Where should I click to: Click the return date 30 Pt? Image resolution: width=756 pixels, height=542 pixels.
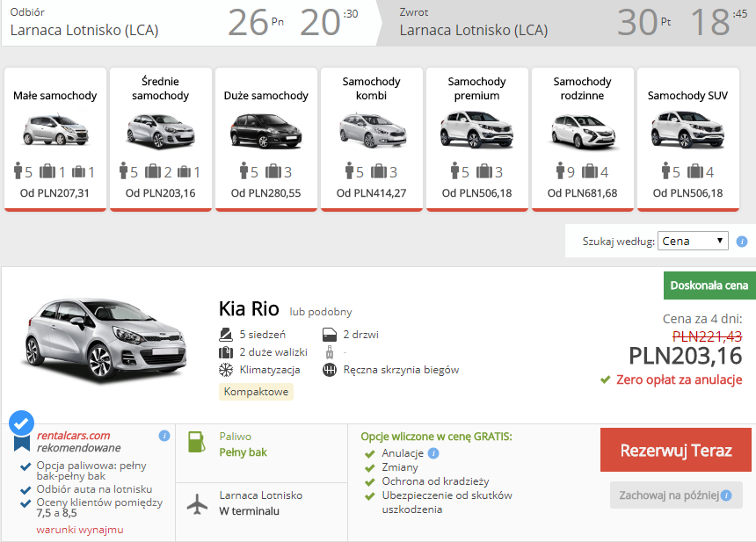pos(644,22)
